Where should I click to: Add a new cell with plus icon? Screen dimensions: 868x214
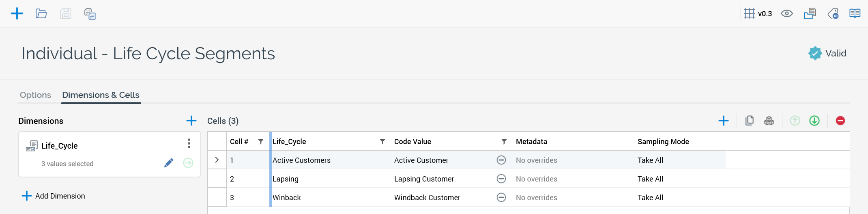coord(723,121)
